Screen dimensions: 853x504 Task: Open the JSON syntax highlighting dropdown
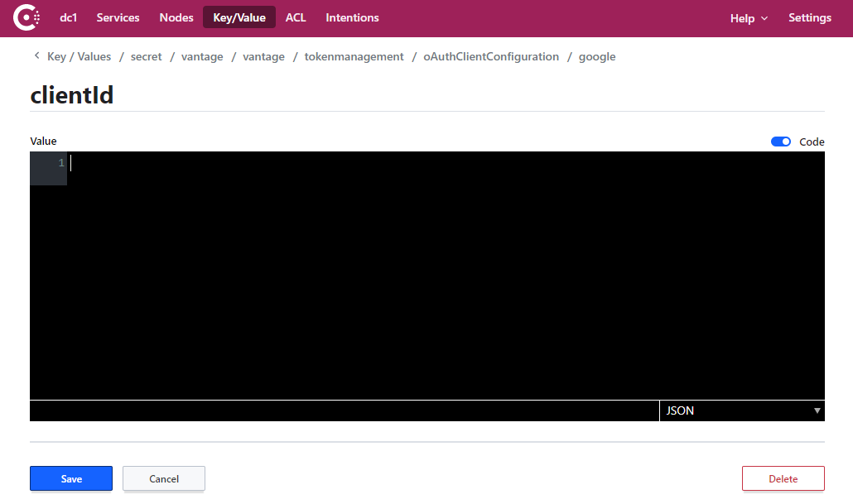pos(742,410)
